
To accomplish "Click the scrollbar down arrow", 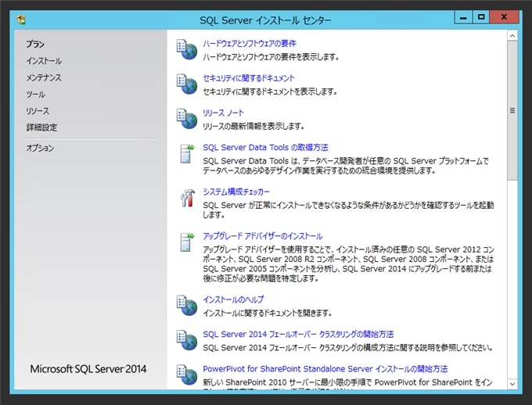I will (x=512, y=384).
